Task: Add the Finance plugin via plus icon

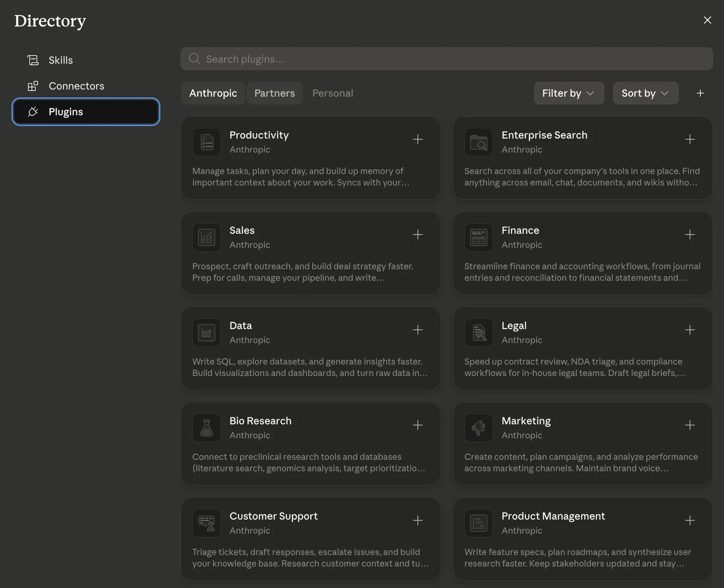Action: pos(690,234)
